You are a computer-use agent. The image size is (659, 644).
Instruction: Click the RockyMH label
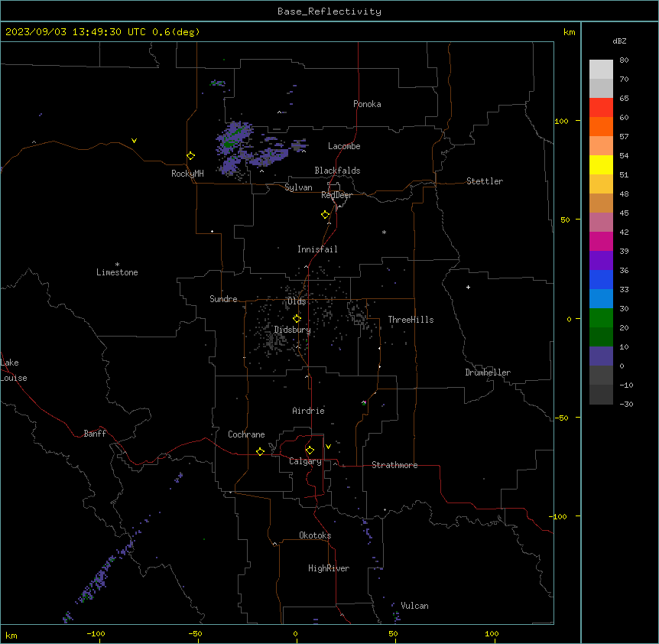pos(187,174)
